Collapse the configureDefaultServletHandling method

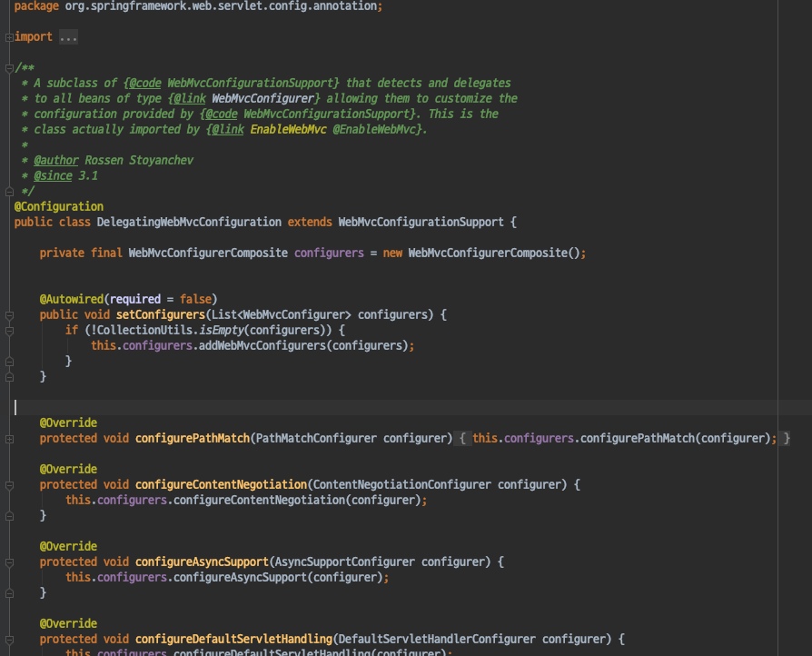click(x=9, y=640)
